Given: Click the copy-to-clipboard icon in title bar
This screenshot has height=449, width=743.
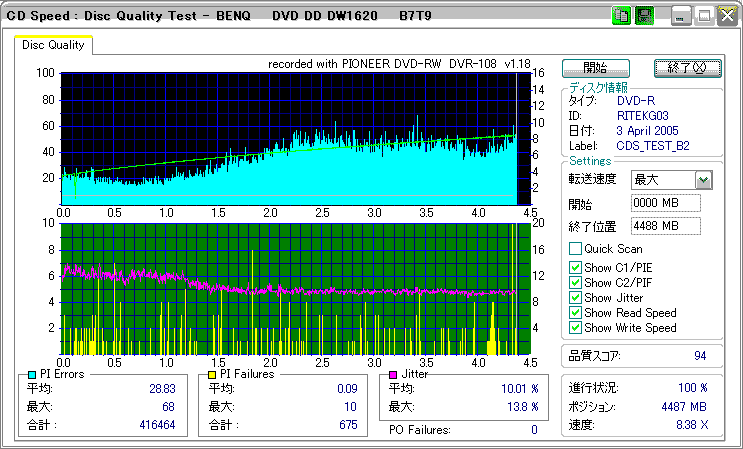Looking at the screenshot, I should tap(621, 16).
